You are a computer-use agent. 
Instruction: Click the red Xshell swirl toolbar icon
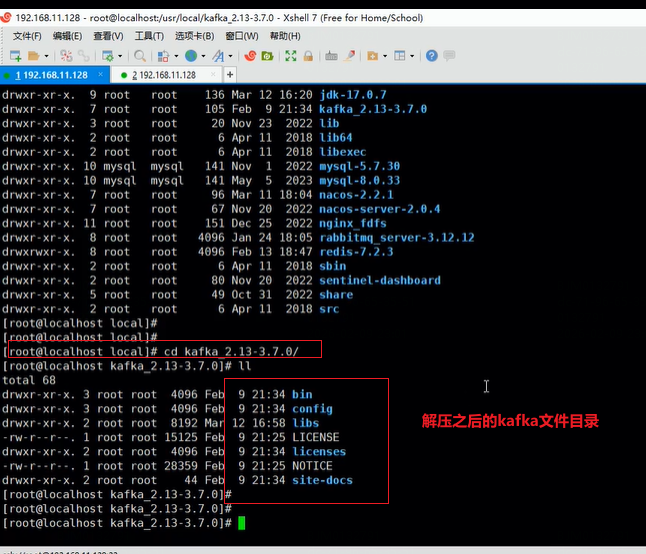tap(250, 56)
